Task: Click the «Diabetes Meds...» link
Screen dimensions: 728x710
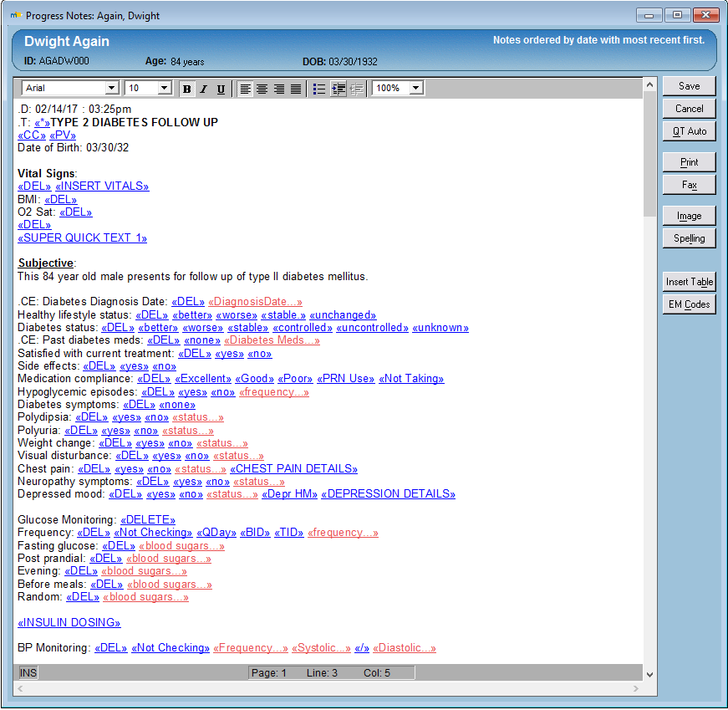Action: (x=272, y=340)
